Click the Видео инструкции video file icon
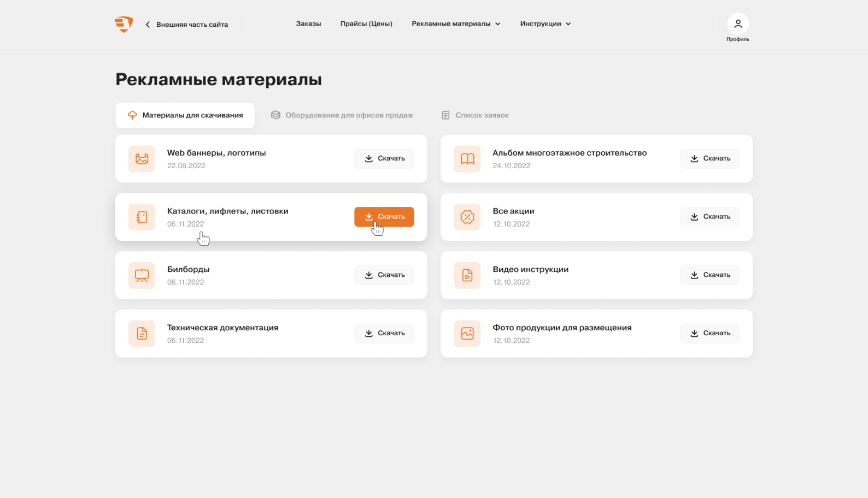 [x=467, y=275]
